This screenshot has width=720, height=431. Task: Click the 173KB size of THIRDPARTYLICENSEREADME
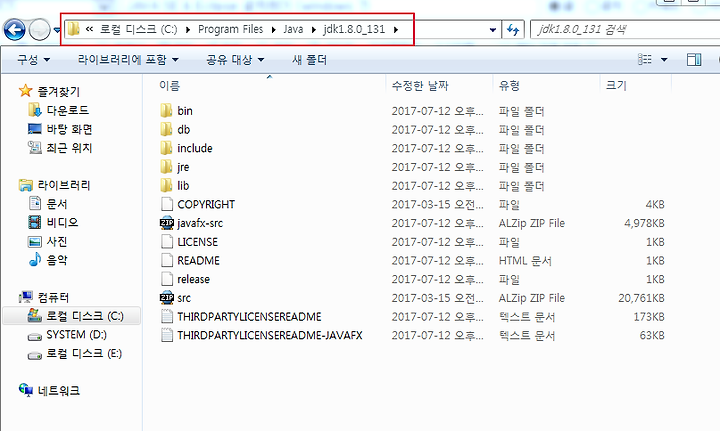click(x=649, y=317)
